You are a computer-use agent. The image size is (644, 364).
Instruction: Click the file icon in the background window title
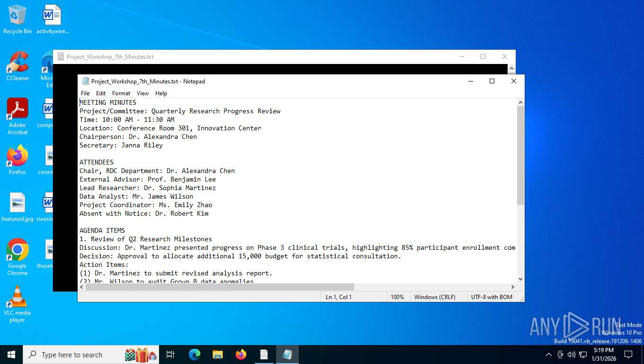click(60, 56)
